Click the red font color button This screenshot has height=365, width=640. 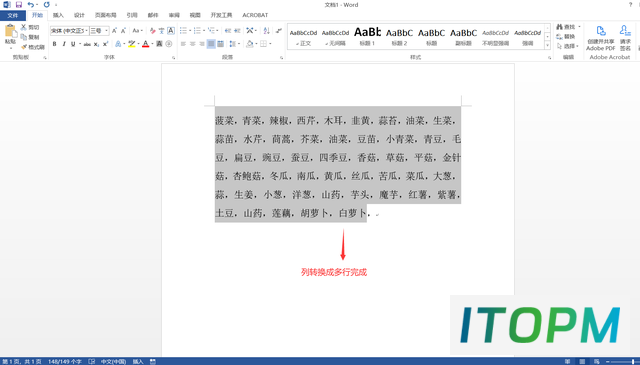pos(145,44)
